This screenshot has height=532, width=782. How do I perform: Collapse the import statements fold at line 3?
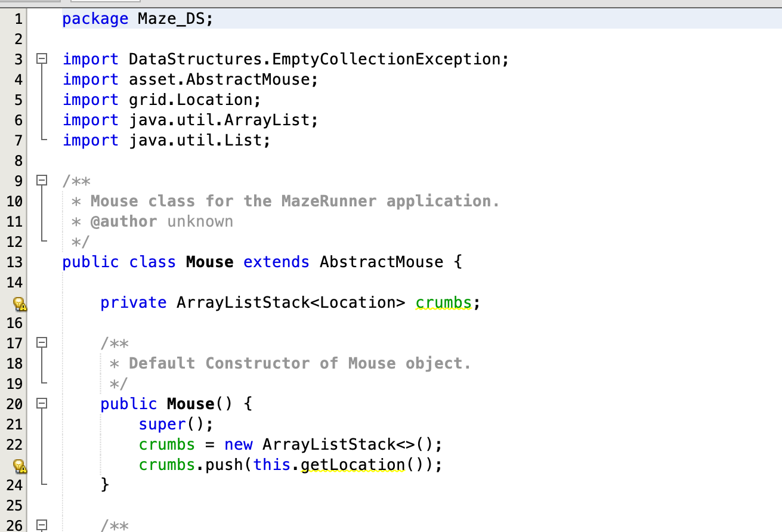(41, 58)
